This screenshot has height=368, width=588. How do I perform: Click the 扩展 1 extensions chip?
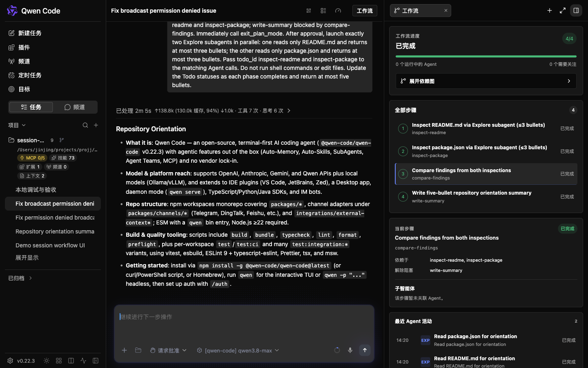coord(29,167)
